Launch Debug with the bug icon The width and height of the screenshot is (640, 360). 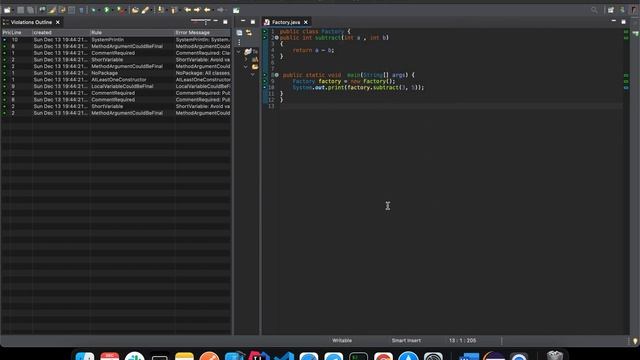click(x=93, y=10)
